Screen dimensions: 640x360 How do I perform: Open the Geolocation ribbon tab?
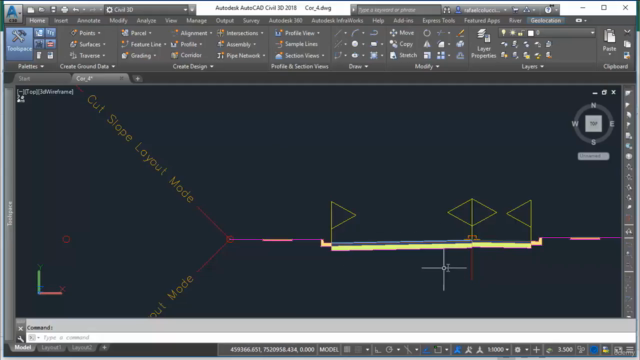pos(546,20)
